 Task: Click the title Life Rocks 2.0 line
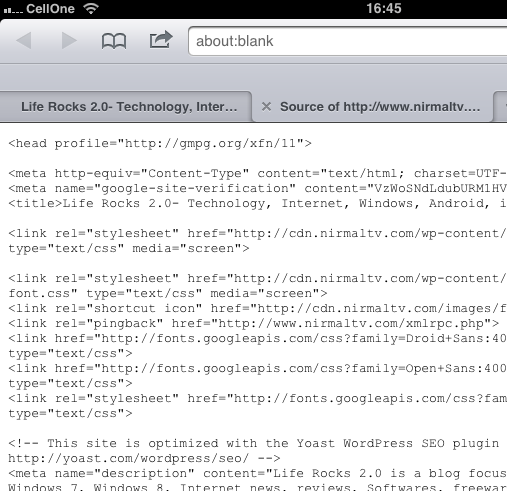pos(257,204)
